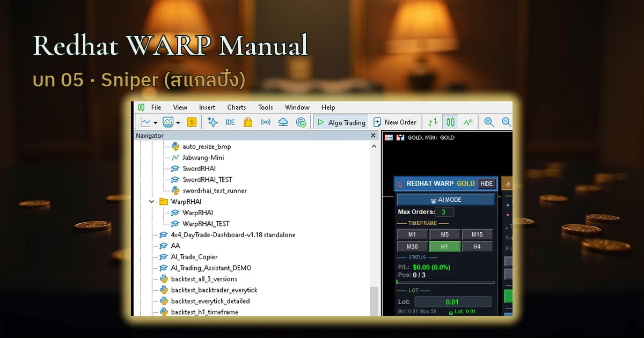Screen dimensions: 644x338
Task: Open the Charts menu
Action: tap(237, 107)
